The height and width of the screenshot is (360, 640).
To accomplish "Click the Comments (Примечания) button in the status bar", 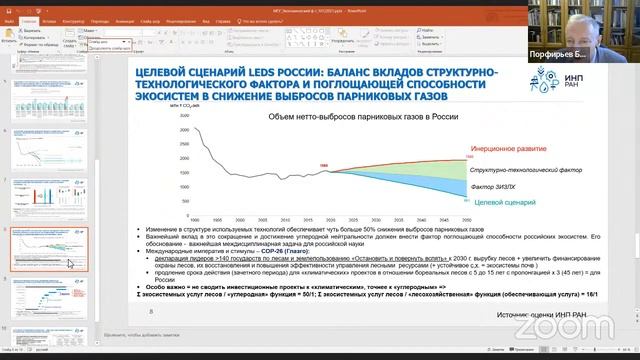I will click(x=522, y=349).
